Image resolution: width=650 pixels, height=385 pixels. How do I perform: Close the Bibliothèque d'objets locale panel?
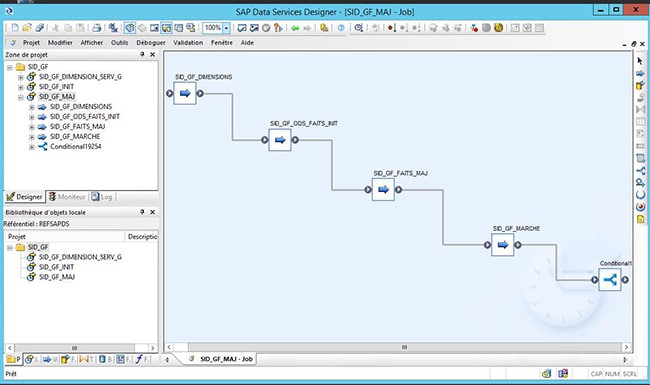(x=153, y=212)
